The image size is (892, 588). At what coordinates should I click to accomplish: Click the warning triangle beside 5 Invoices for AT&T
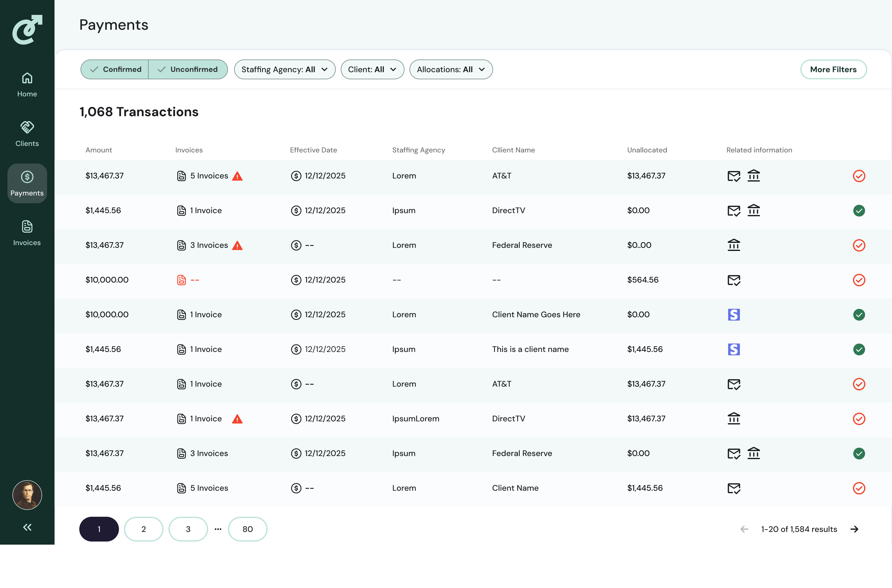(x=237, y=176)
